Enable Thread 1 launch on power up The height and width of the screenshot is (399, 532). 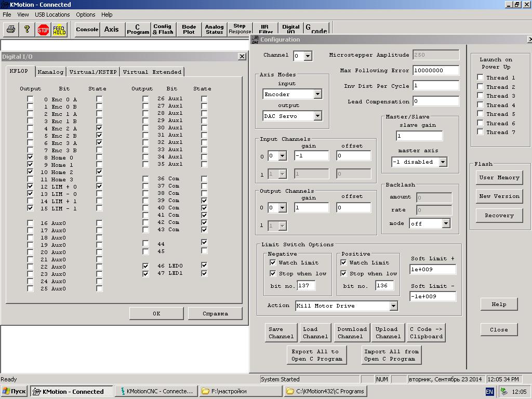tap(480, 77)
